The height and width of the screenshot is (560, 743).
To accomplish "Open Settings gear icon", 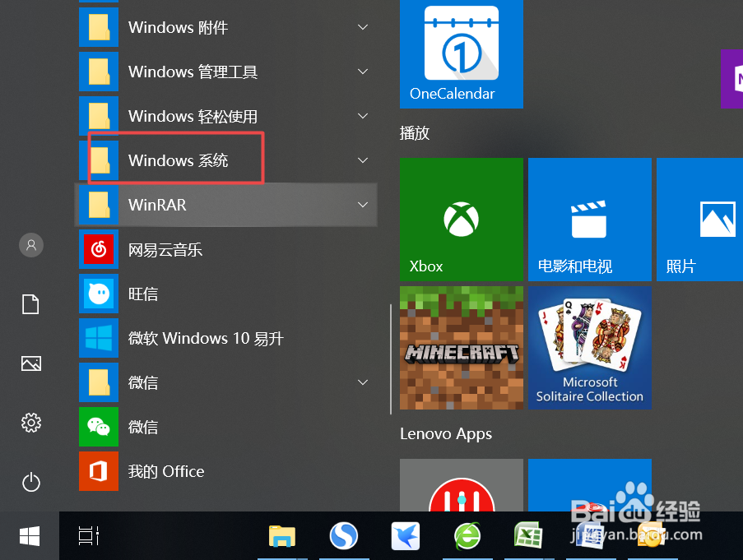I will pos(31,423).
